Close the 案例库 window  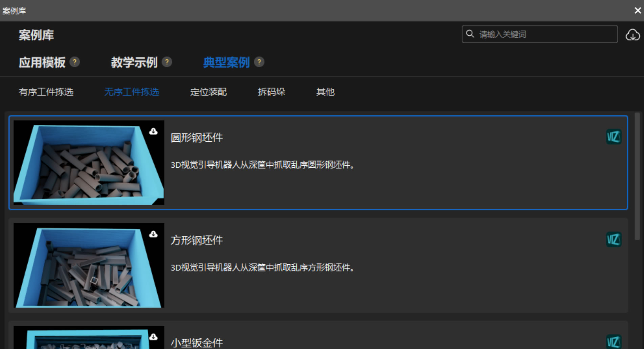[638, 11]
